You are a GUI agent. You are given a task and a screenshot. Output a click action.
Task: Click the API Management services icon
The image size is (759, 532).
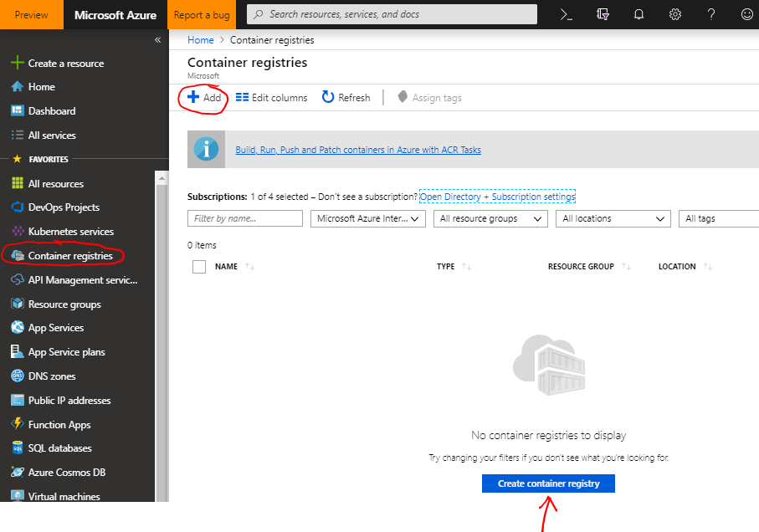tap(17, 279)
